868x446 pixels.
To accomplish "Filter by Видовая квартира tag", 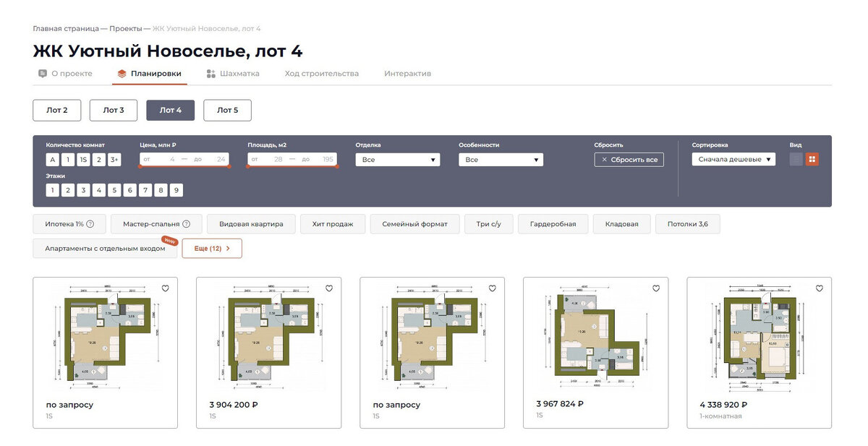I will point(251,224).
